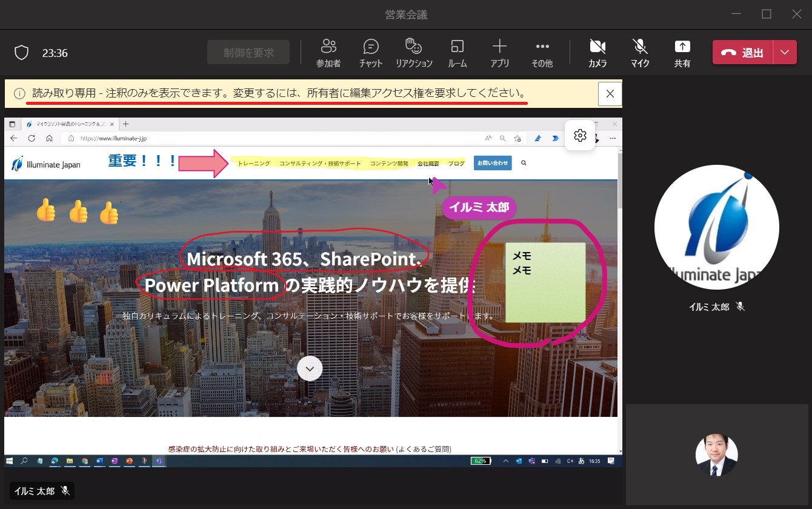
Task: Click the zoom magnifier in the address bar
Action: point(502,138)
